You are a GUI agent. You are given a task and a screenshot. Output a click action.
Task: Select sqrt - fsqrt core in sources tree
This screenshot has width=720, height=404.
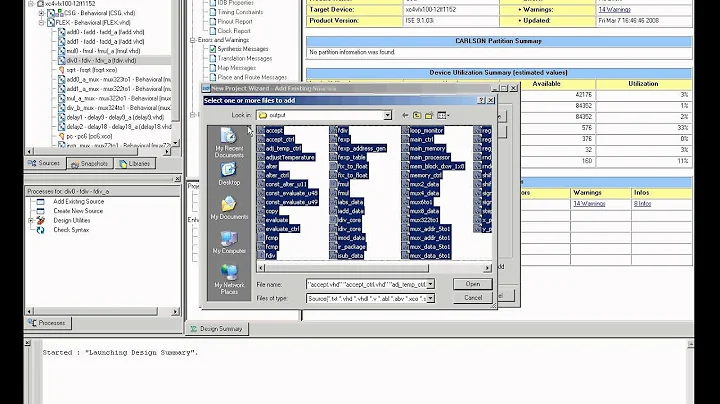91,70
